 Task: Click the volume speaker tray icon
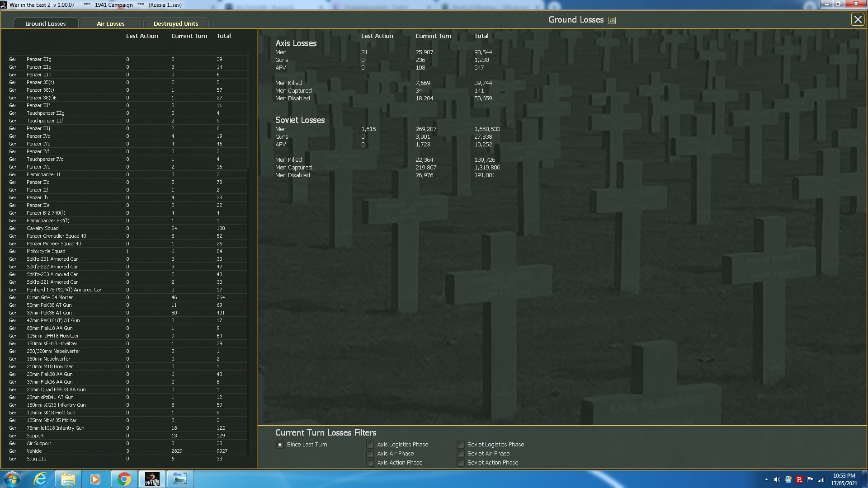point(777,479)
